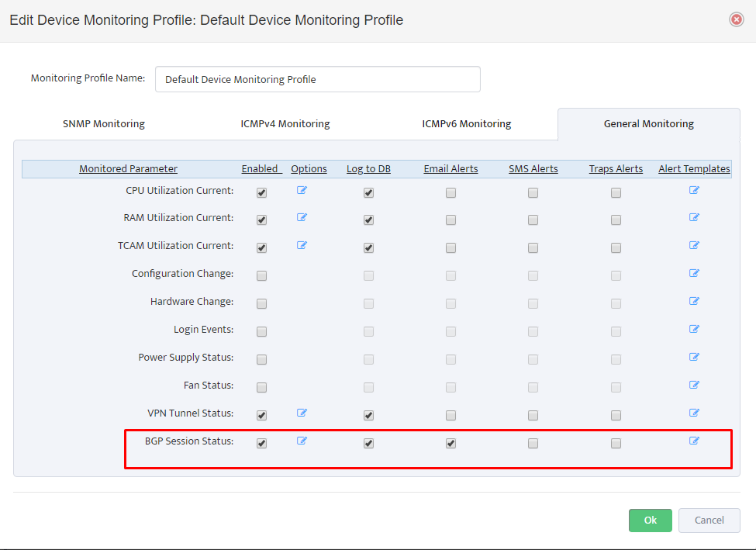Switch to ICMPv6 Monitoring tab
Image resolution: width=756 pixels, height=550 pixels.
pos(466,124)
